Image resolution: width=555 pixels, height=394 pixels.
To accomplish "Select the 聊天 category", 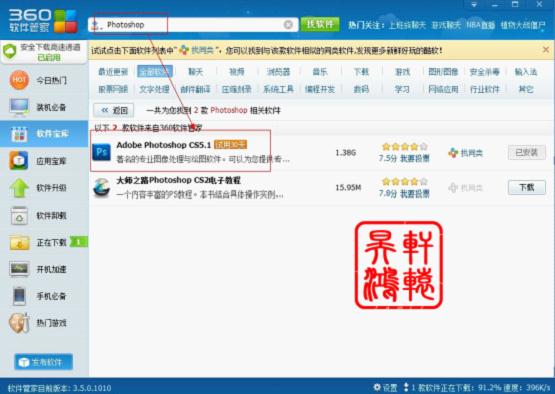I will (195, 72).
